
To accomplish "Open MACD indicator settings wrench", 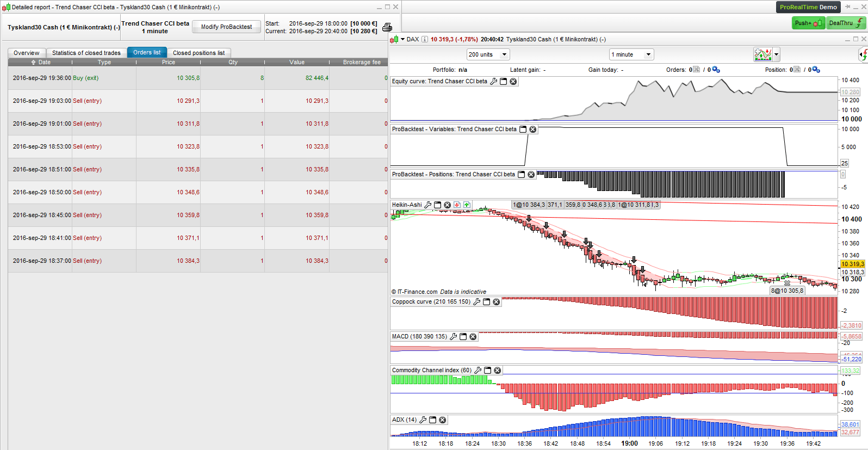I will point(453,337).
